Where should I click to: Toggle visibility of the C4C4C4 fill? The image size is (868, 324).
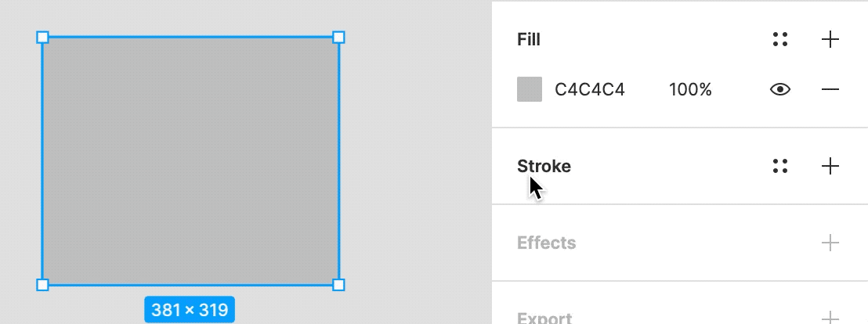coord(779,90)
